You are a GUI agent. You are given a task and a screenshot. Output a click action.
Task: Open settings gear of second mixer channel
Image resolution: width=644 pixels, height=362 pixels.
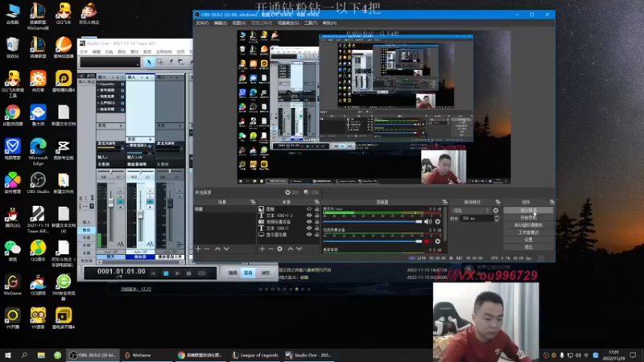click(x=437, y=241)
